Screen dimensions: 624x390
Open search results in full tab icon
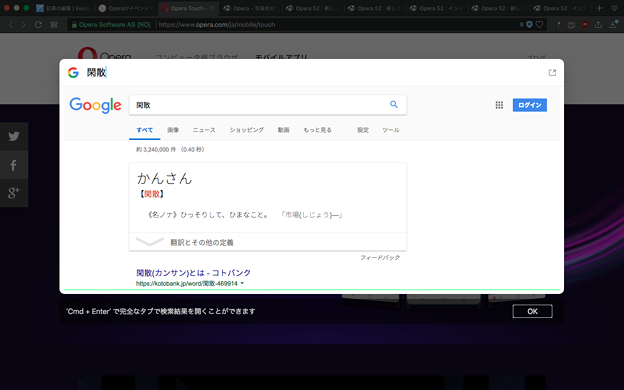coord(552,72)
